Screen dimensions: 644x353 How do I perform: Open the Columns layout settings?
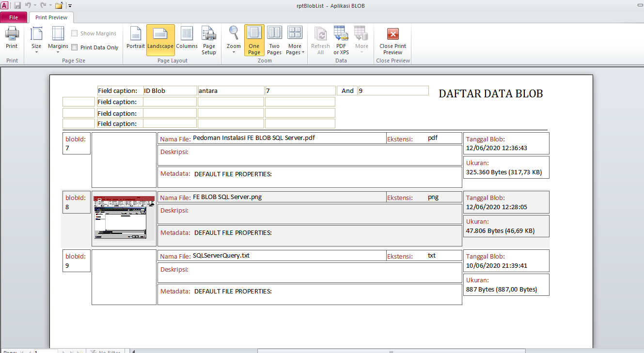[x=187, y=40]
